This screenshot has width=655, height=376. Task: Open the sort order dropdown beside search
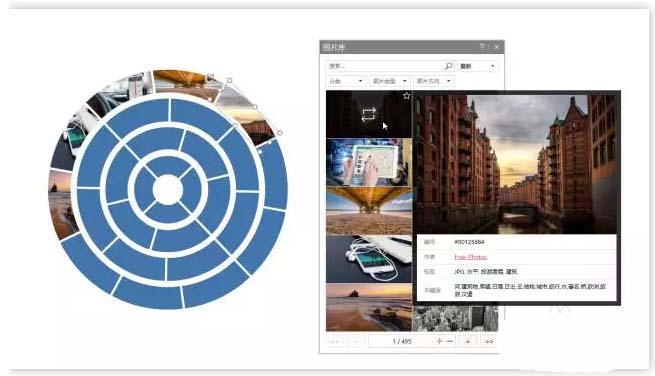[x=477, y=66]
